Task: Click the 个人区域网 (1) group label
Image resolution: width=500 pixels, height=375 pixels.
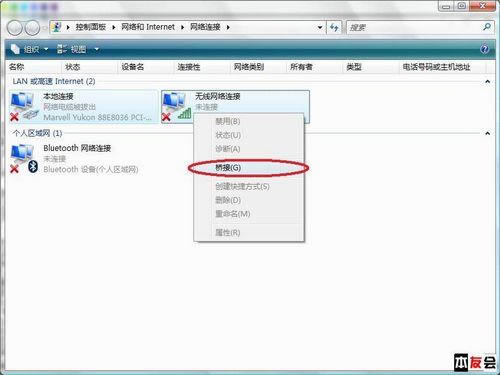Action: pos(37,133)
